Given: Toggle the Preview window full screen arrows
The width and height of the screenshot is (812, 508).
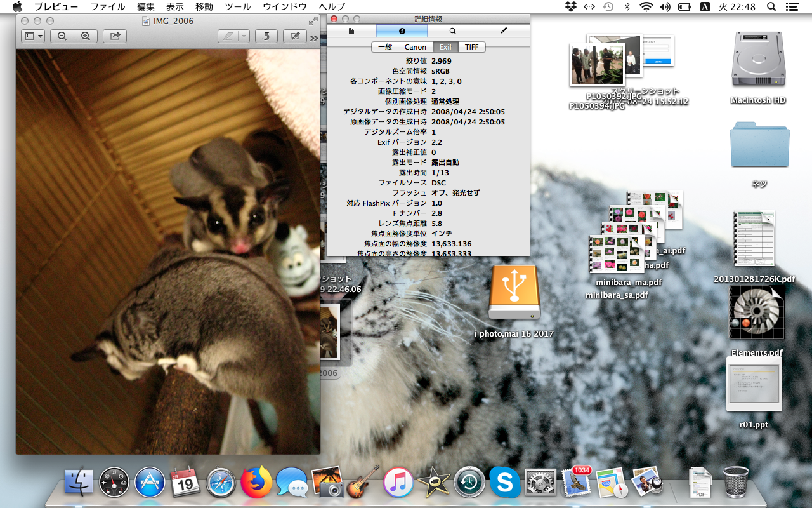Looking at the screenshot, I should pos(313,21).
